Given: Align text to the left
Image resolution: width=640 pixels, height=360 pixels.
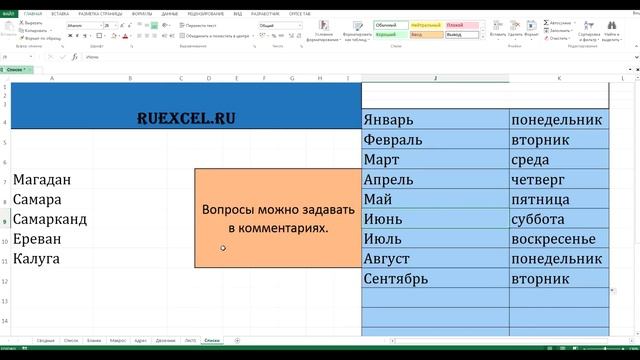Looking at the screenshot, I should coord(139,36).
